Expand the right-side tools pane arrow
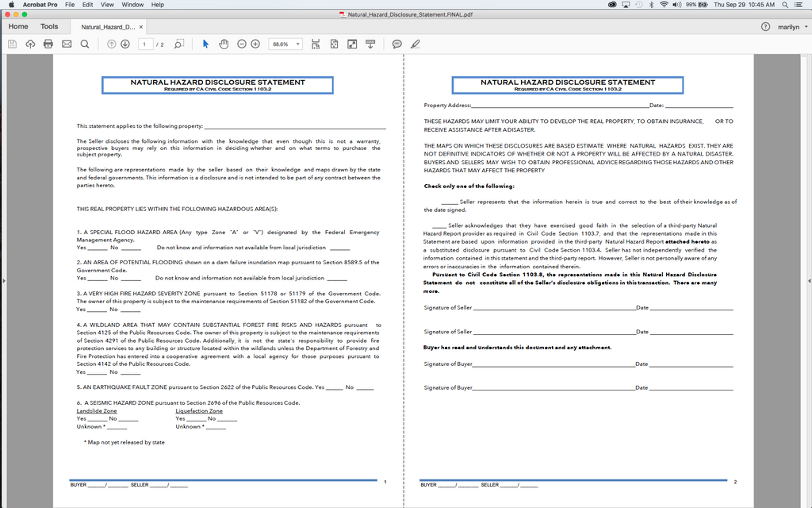Screen dimensions: 812x508 pos(807,280)
